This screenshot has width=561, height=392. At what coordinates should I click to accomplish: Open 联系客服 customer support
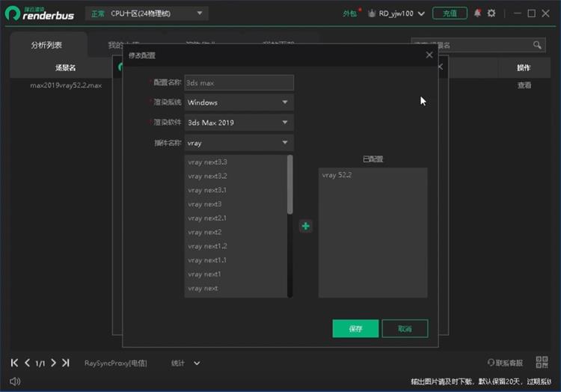click(x=505, y=363)
